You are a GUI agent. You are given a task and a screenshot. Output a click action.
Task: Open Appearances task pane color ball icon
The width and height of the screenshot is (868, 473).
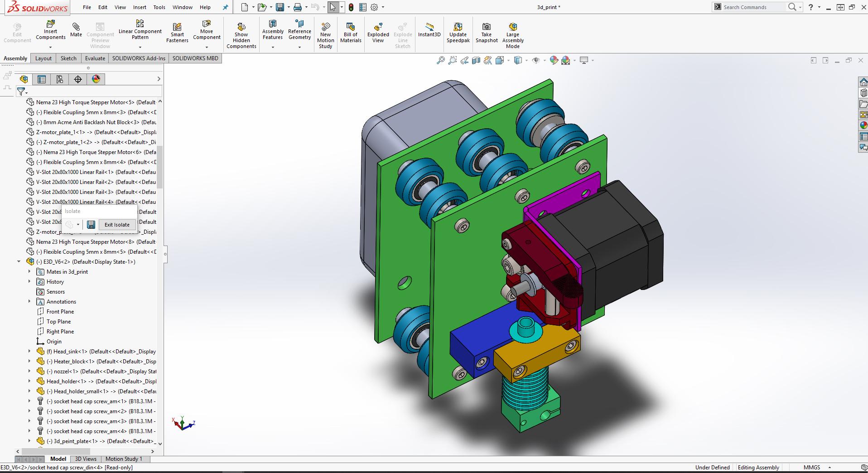pos(863,125)
